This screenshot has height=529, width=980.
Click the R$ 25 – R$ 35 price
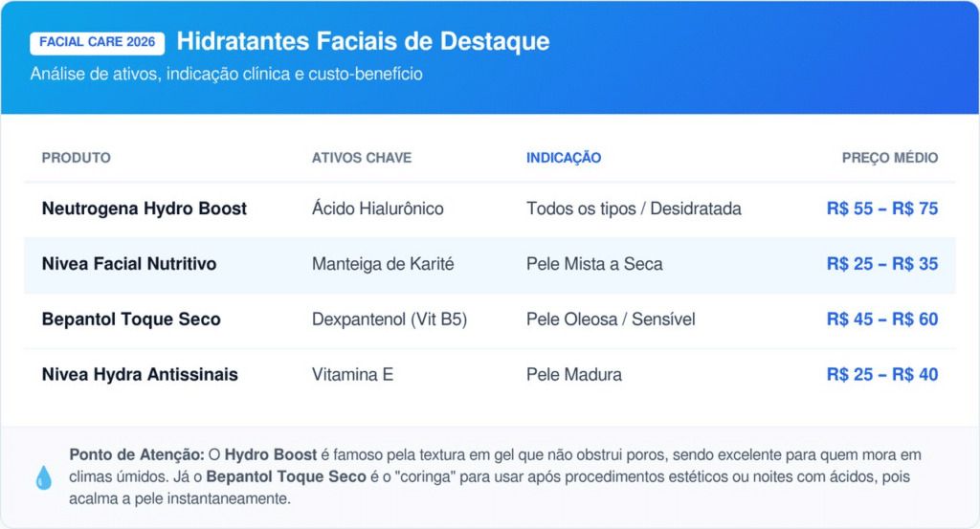[882, 264]
